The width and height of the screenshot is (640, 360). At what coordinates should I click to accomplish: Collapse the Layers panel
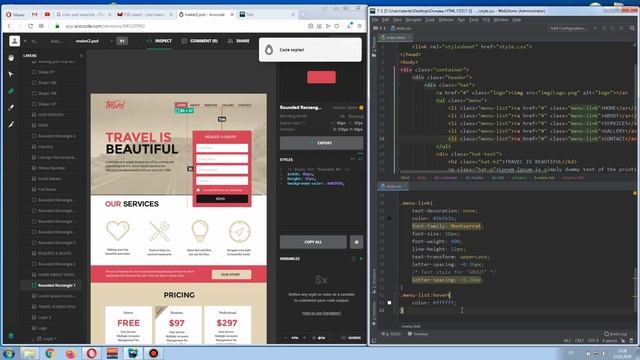(81, 55)
